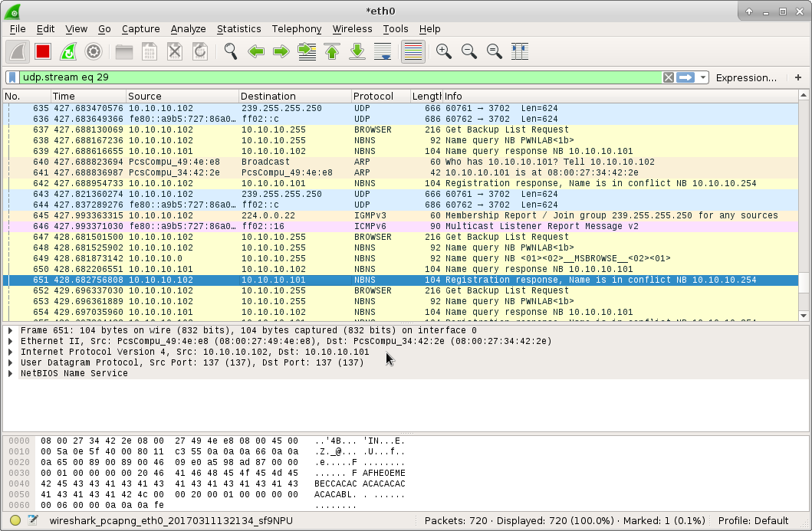
Task: Reset zoom to normal size
Action: (495, 52)
